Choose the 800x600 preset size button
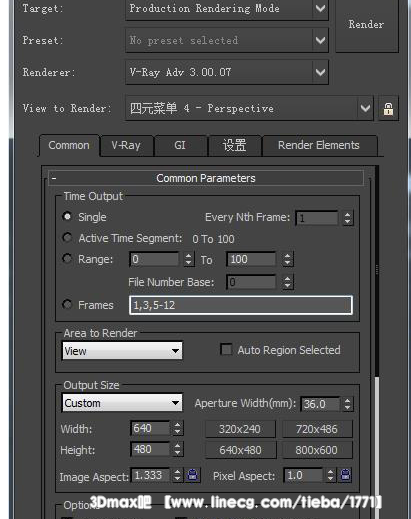Screen dimensions: 411x519 pyautogui.click(x=317, y=450)
